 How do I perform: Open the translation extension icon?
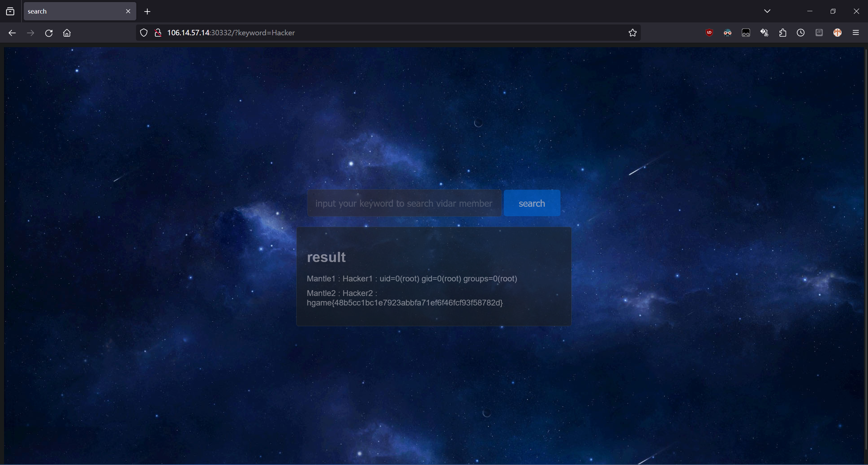coord(764,33)
